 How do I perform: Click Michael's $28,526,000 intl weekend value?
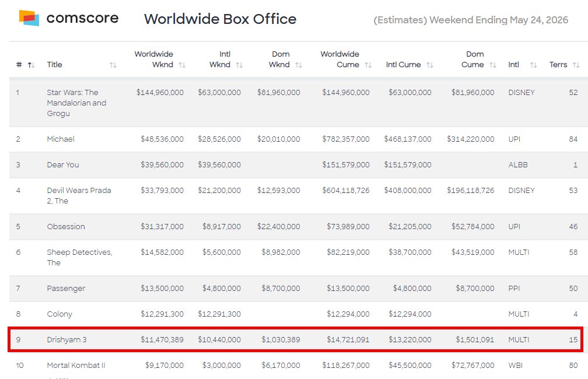pyautogui.click(x=219, y=139)
